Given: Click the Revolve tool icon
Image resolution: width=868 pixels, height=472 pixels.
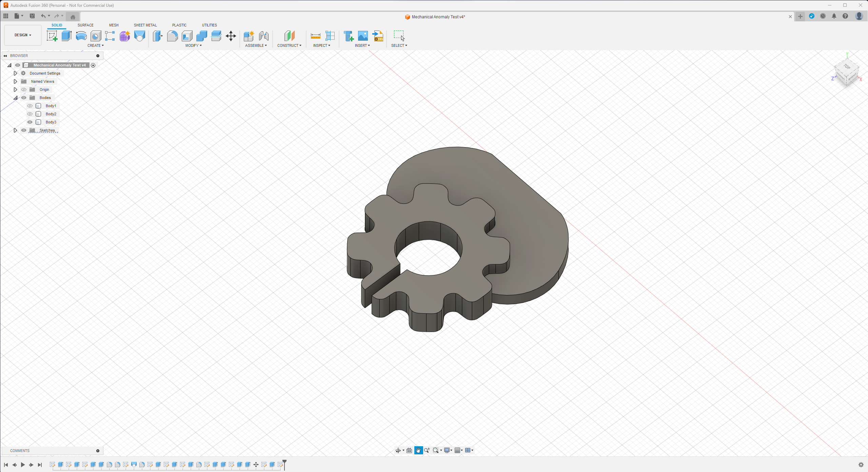Looking at the screenshot, I should click(x=81, y=36).
